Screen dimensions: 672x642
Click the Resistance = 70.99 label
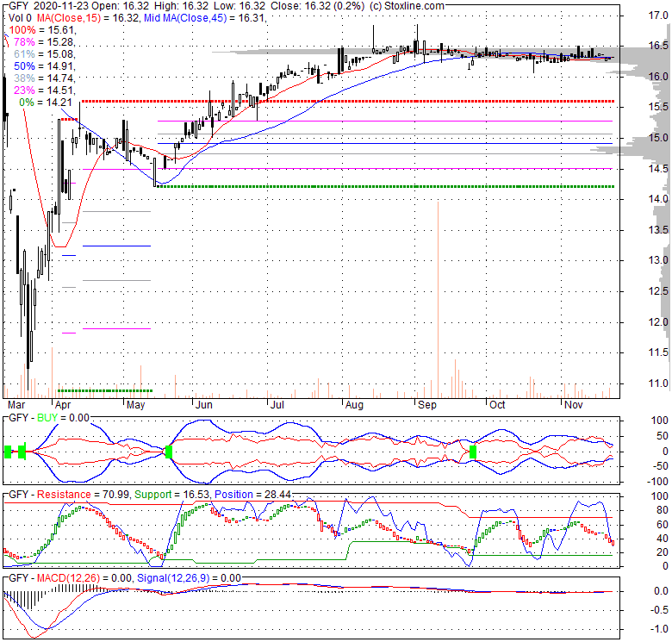point(83,495)
